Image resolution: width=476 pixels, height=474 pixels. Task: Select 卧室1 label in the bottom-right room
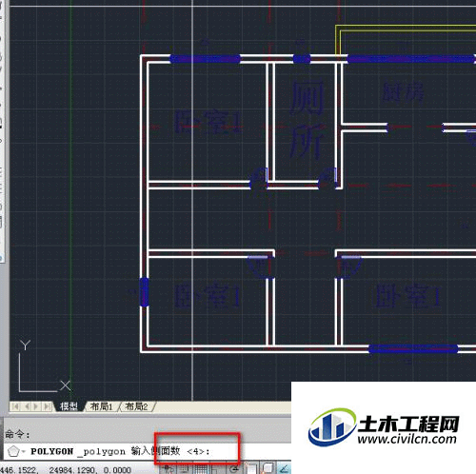pos(408,296)
